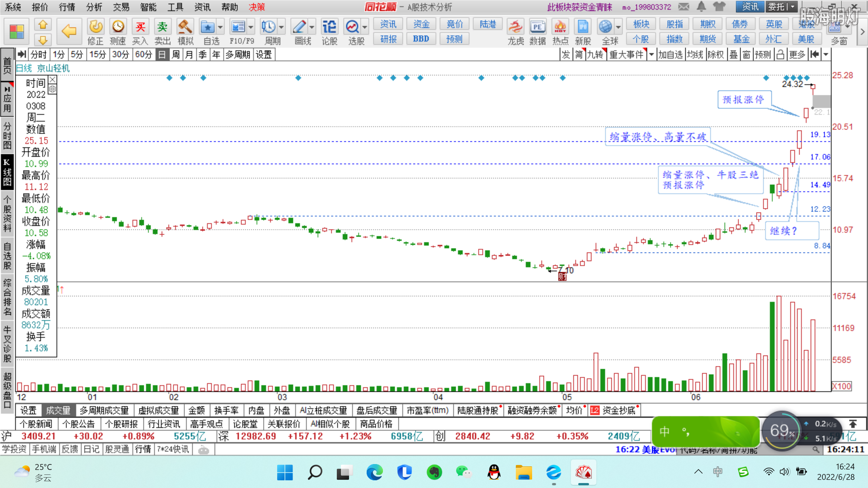
Task: Click the 研报 button
Action: coord(388,39)
